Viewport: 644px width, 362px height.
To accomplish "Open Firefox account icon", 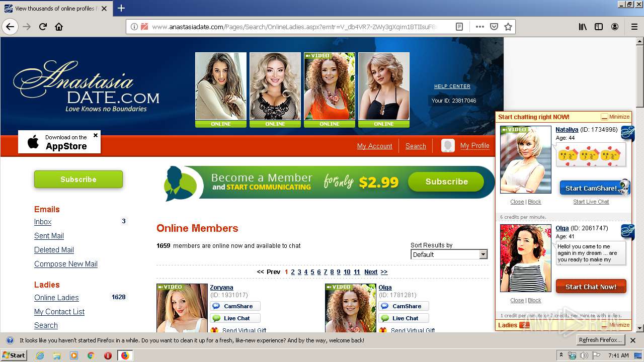I will [615, 27].
